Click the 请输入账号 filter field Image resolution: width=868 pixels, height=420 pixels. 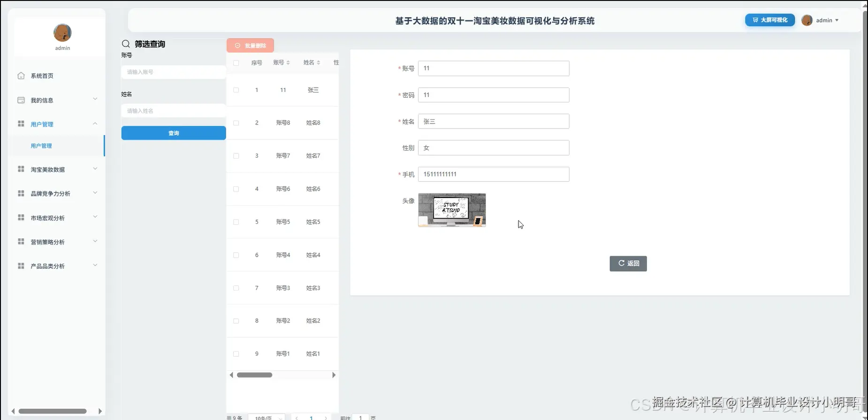point(174,72)
